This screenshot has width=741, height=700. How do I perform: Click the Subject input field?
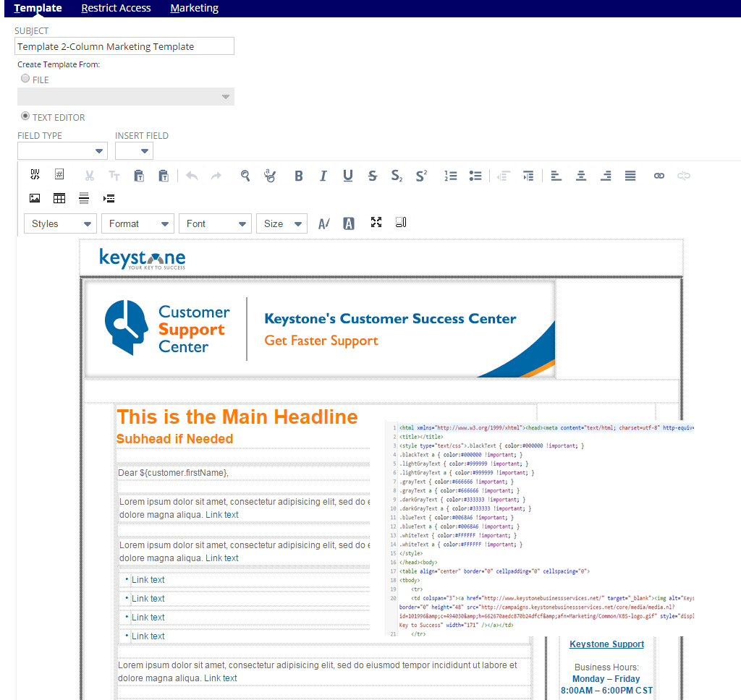[124, 46]
